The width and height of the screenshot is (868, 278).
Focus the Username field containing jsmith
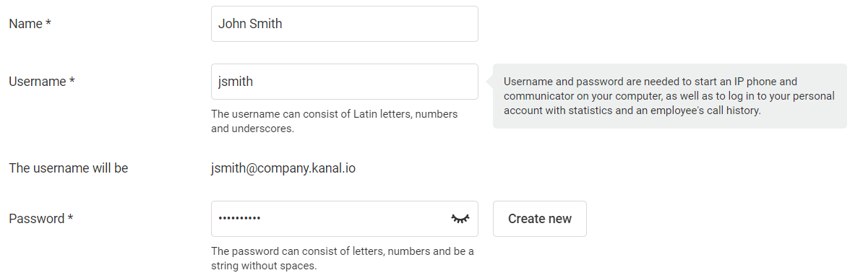(345, 82)
